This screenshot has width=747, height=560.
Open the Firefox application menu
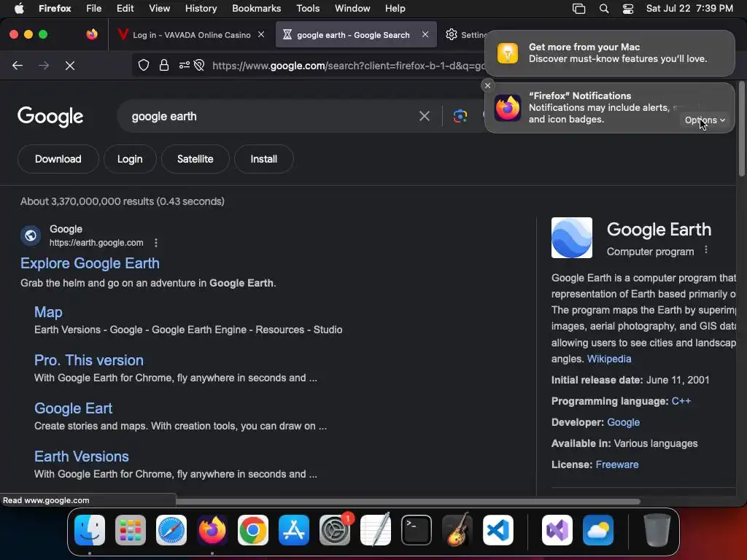point(55,8)
